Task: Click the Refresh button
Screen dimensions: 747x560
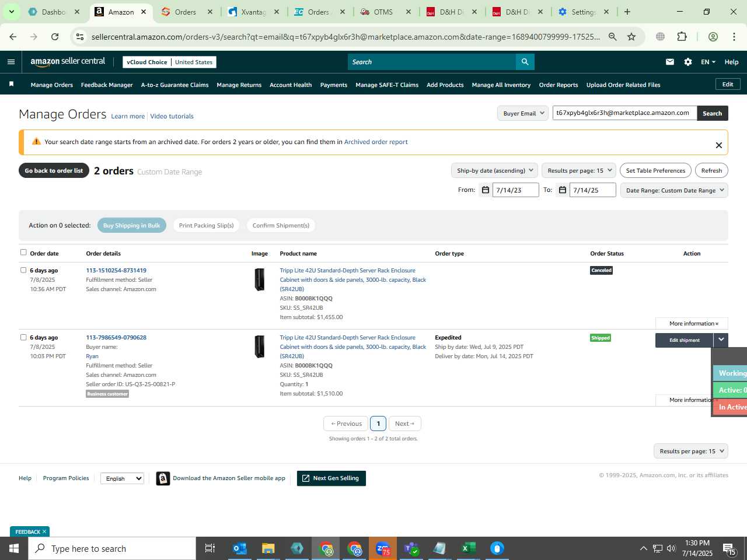Action: pos(711,170)
